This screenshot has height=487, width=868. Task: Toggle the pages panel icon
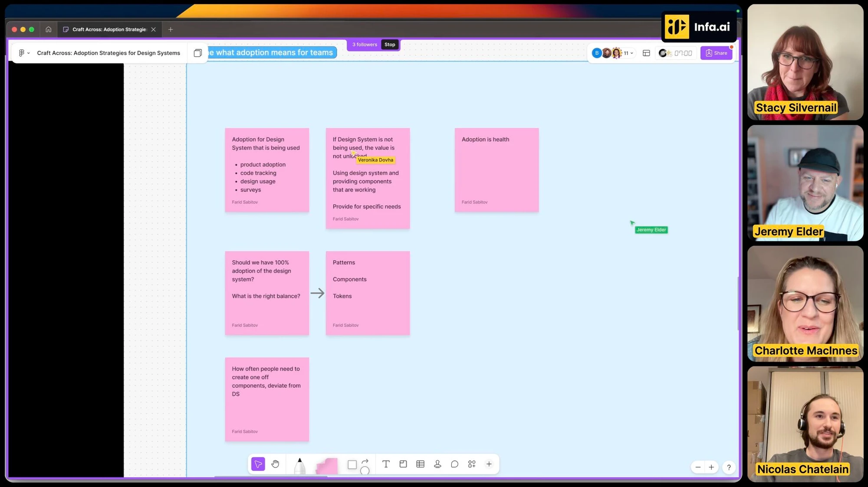click(197, 53)
